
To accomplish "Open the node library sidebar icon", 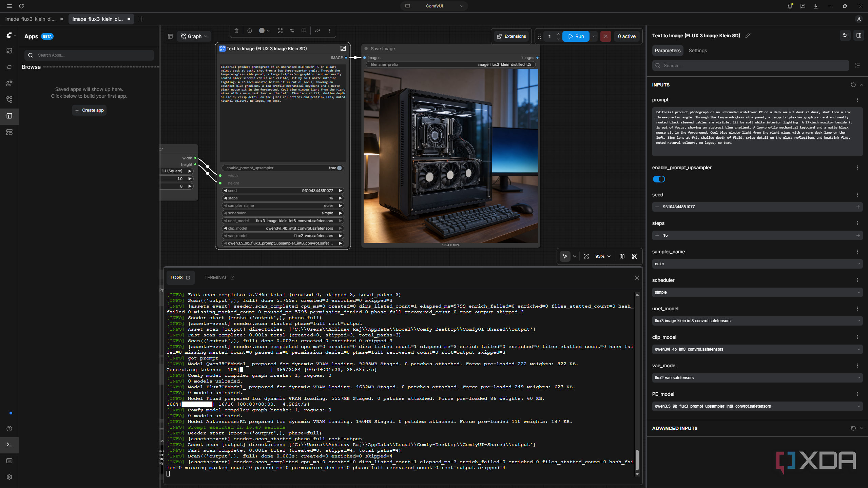I will point(9,67).
